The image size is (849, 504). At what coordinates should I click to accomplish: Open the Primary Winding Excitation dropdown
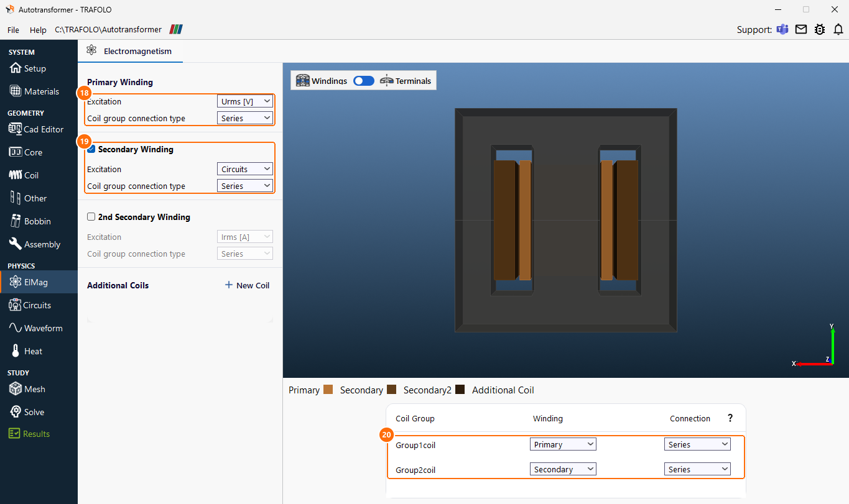[245, 101]
